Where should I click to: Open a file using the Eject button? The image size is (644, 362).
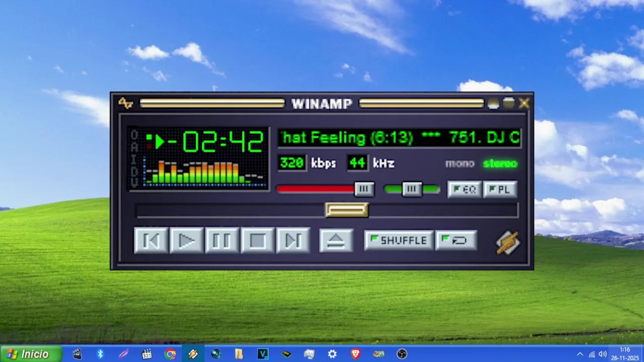[336, 240]
